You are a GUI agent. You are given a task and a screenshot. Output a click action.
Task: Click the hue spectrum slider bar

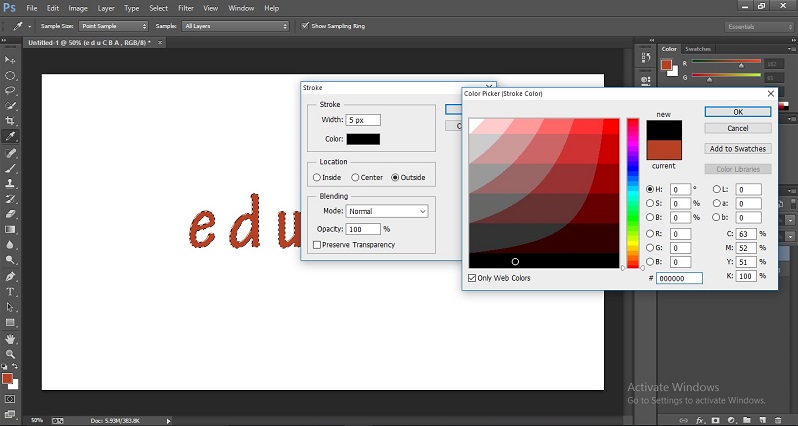633,193
